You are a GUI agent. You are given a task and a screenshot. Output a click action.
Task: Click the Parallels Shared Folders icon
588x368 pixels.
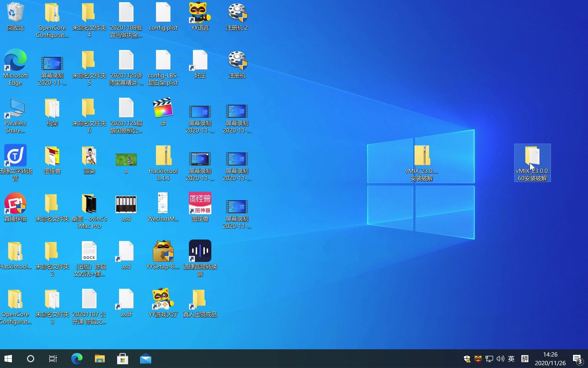coord(15,108)
